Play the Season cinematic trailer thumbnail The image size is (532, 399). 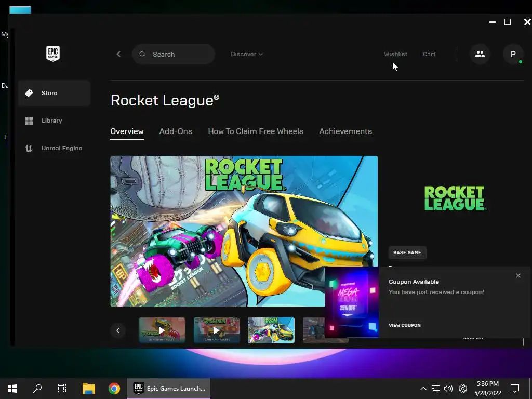(162, 330)
